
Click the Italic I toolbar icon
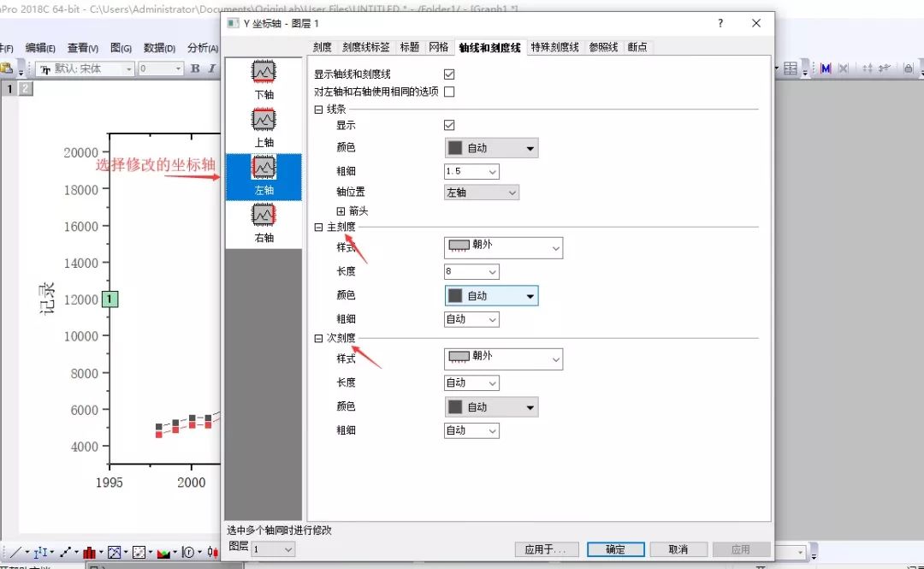[x=211, y=68]
